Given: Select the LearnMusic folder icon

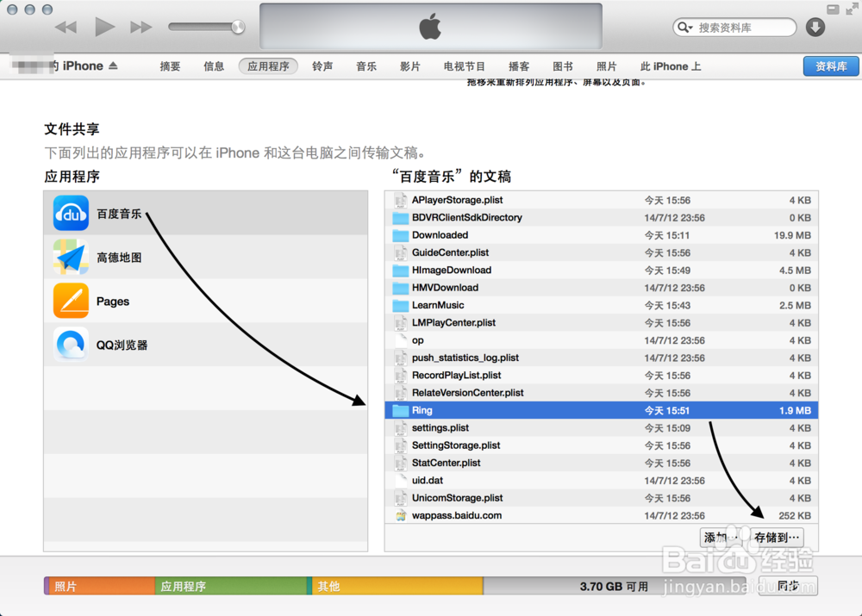Looking at the screenshot, I should [401, 305].
